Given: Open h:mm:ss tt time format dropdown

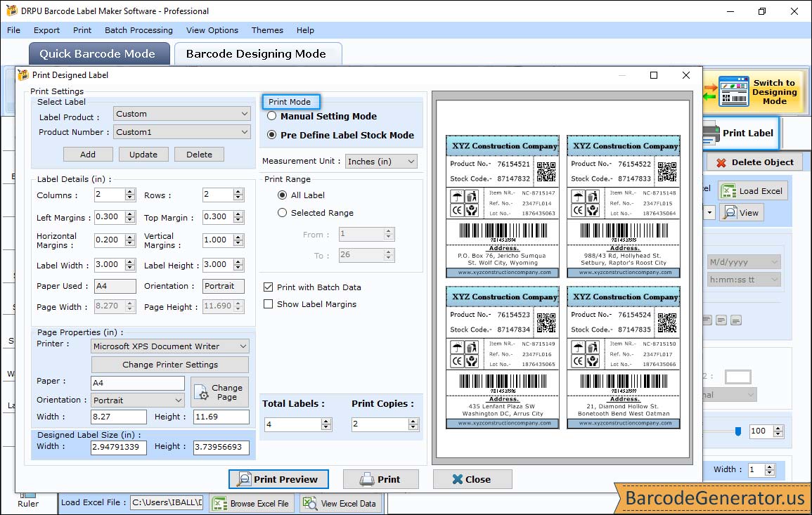Looking at the screenshot, I should click(x=744, y=280).
